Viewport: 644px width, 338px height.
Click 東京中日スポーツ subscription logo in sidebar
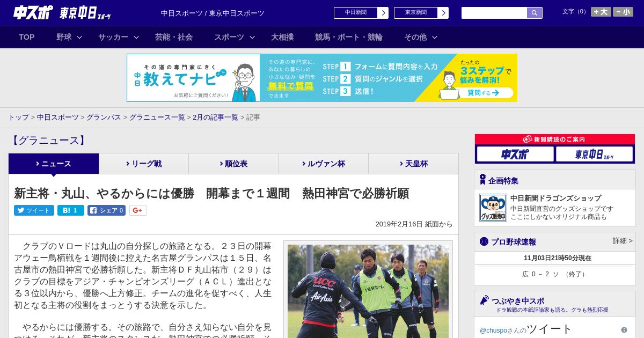click(x=594, y=155)
